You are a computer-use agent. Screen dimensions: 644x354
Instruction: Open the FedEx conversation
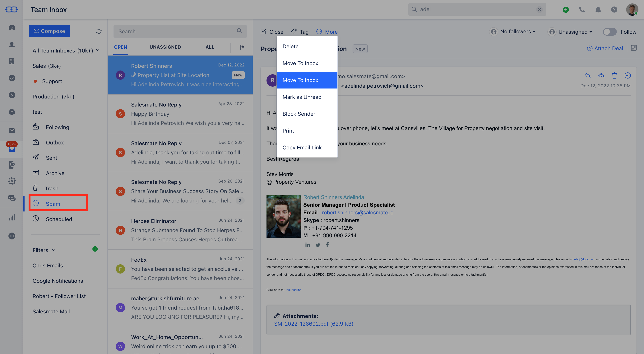click(180, 269)
